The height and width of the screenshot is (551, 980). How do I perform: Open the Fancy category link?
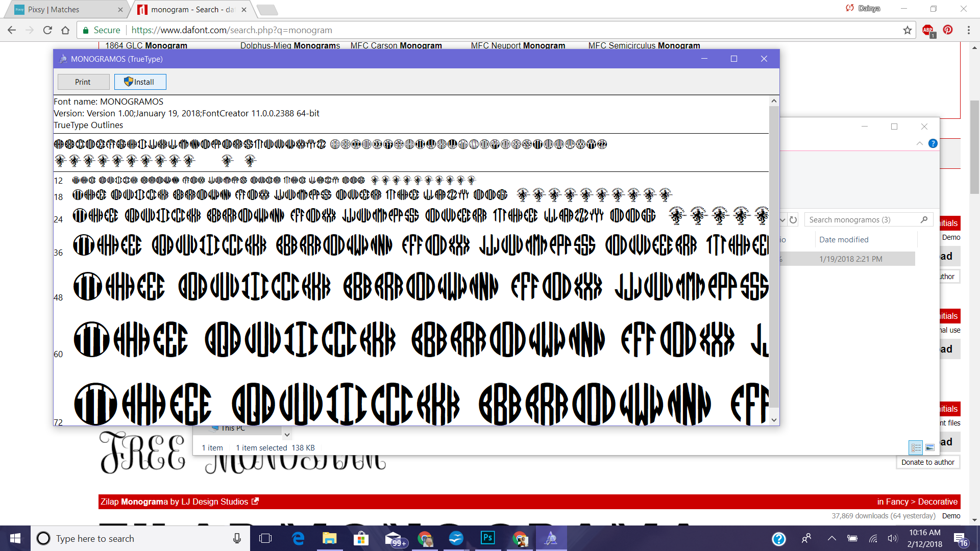tap(898, 502)
